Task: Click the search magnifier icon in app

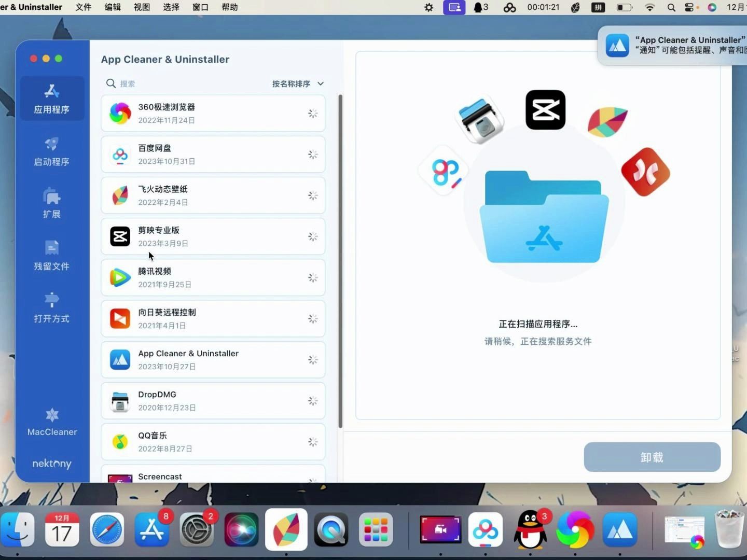Action: [110, 83]
